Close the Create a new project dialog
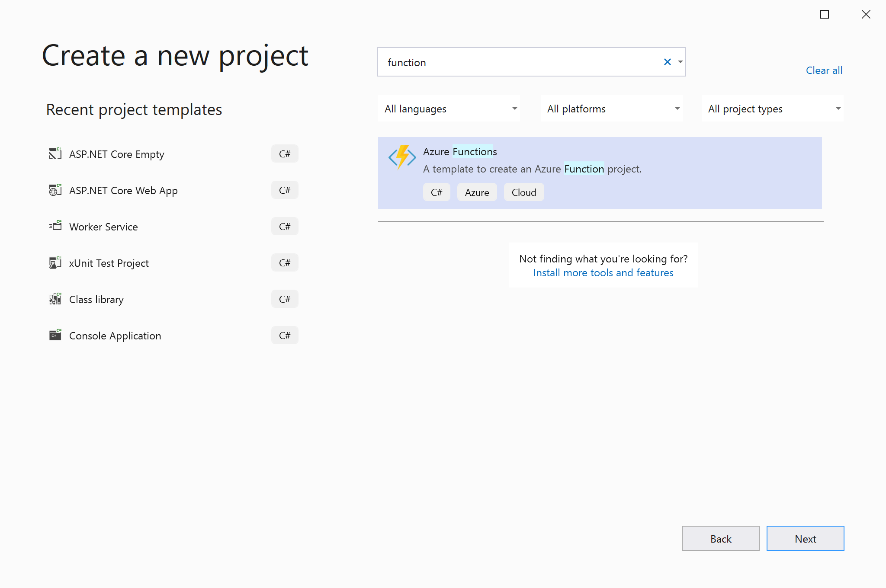The image size is (886, 588). coord(866,14)
